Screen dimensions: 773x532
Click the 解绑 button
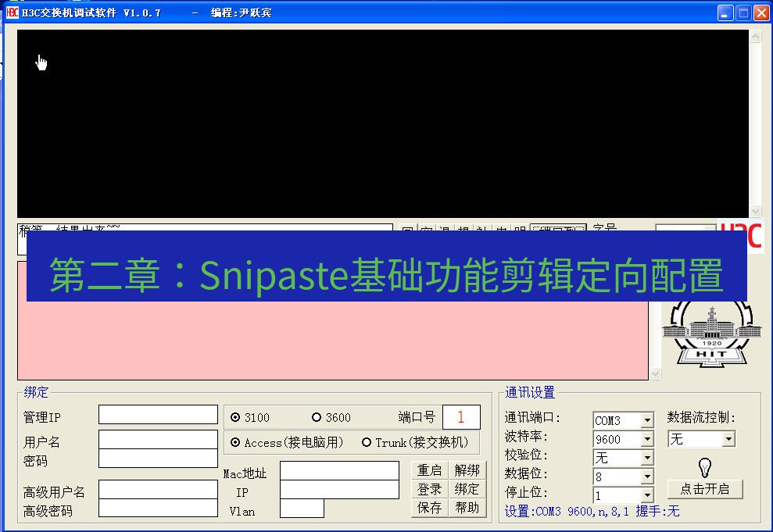click(x=467, y=470)
